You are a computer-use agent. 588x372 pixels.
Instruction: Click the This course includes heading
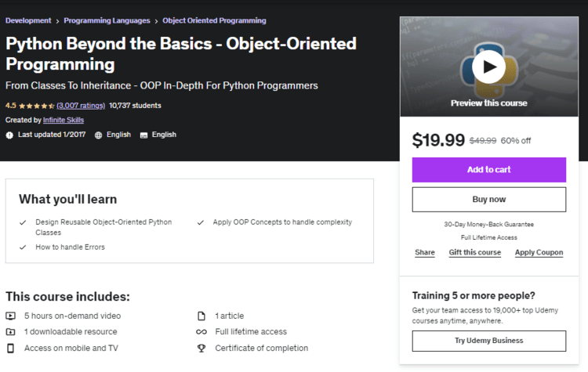[67, 297]
